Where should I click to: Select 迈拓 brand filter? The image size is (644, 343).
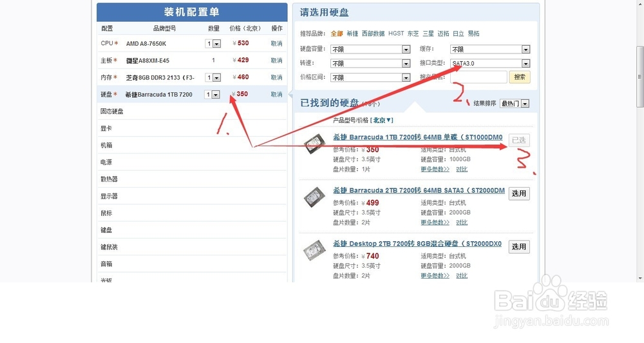pos(444,34)
